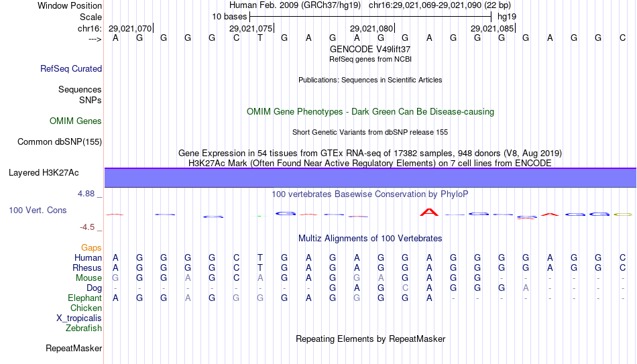Click the SNPs track label
Viewport: 637px width, 364px height.
pyautogui.click(x=91, y=100)
